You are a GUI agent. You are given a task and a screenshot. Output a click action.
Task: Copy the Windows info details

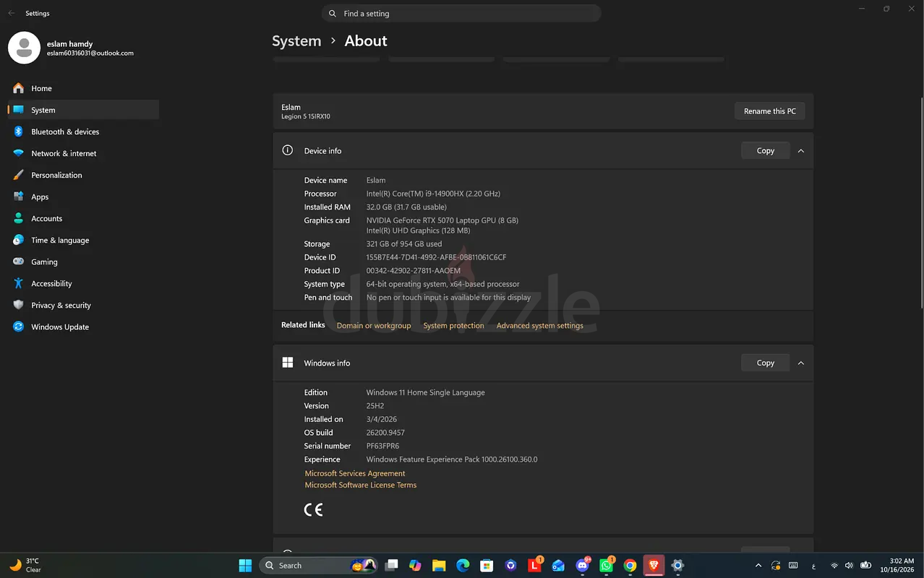(765, 363)
